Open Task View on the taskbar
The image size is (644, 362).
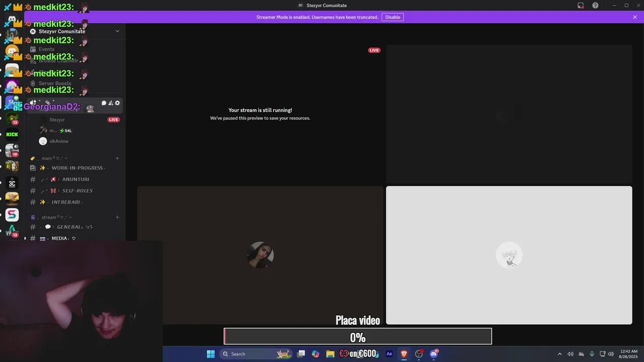(x=301, y=354)
